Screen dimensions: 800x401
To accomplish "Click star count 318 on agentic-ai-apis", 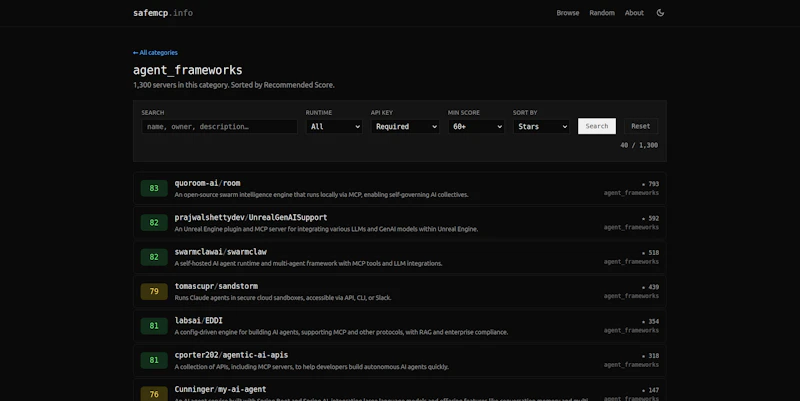I will (x=651, y=356).
